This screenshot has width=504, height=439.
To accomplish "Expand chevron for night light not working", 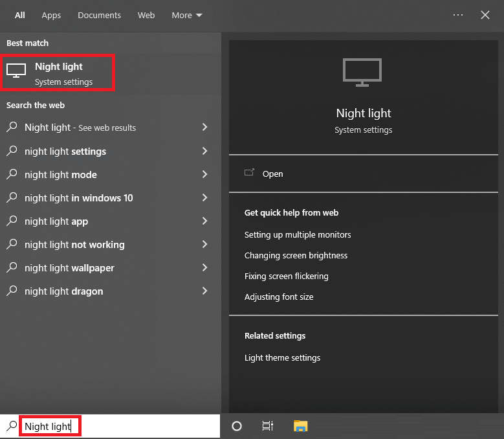I will (x=204, y=244).
